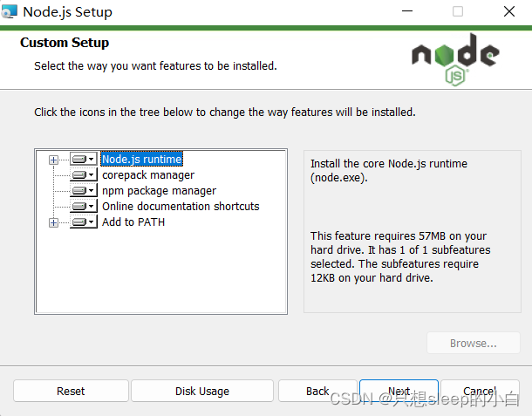Screen dimensions: 532x416
Task: Expand the Node.js runtime tree node
Action: pos(53,160)
